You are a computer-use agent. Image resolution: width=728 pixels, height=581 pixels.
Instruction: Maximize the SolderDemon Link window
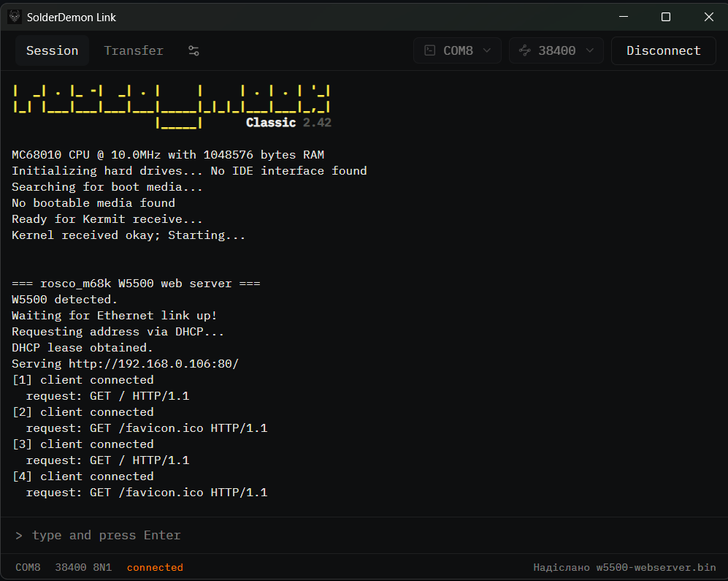[666, 17]
